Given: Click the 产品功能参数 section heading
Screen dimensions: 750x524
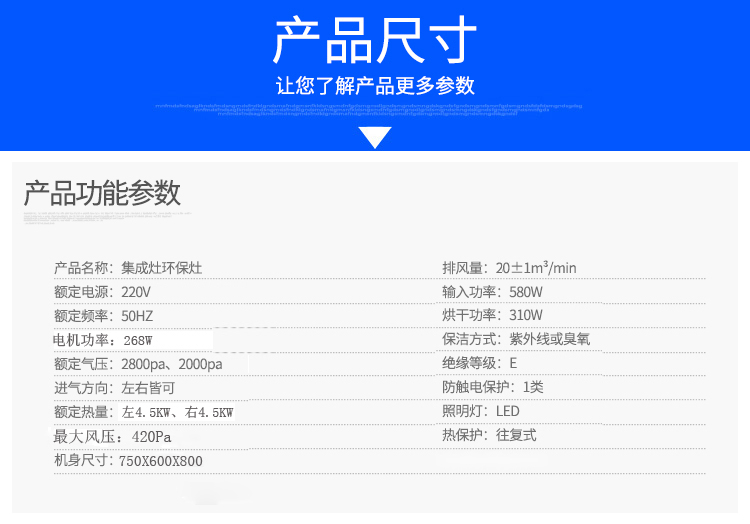Looking at the screenshot, I should [x=103, y=193].
